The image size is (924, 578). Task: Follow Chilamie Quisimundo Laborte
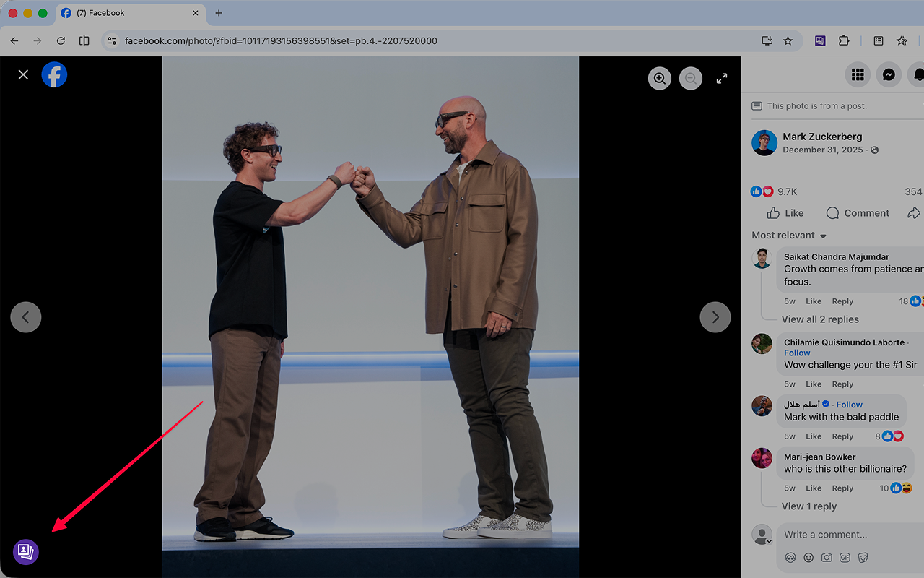click(x=797, y=353)
